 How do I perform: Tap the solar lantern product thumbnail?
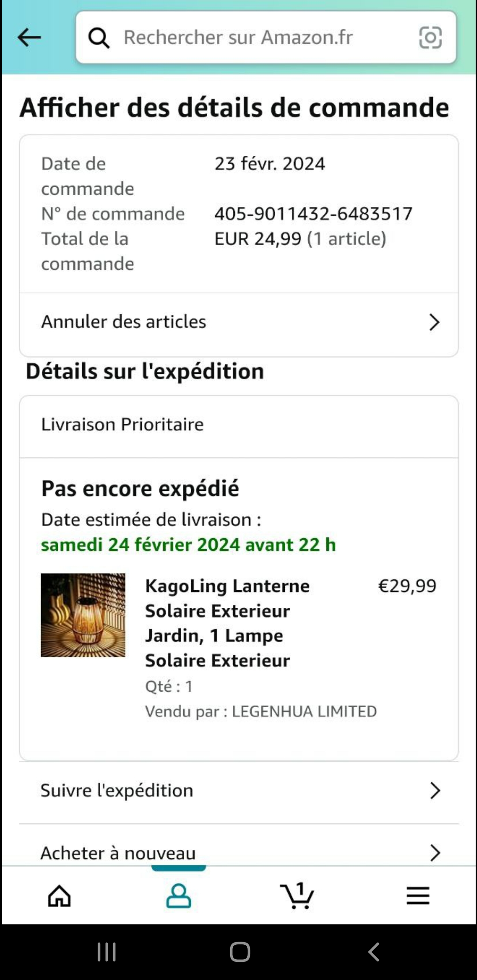pyautogui.click(x=83, y=615)
